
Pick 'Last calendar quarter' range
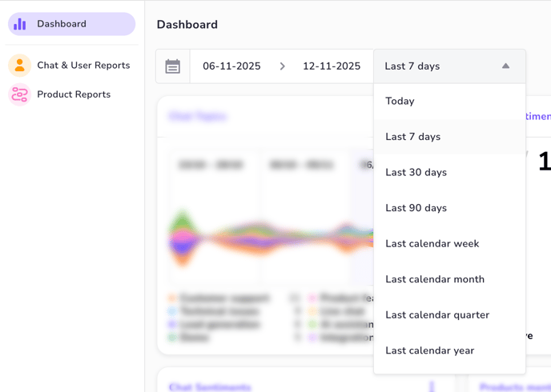pyautogui.click(x=437, y=315)
